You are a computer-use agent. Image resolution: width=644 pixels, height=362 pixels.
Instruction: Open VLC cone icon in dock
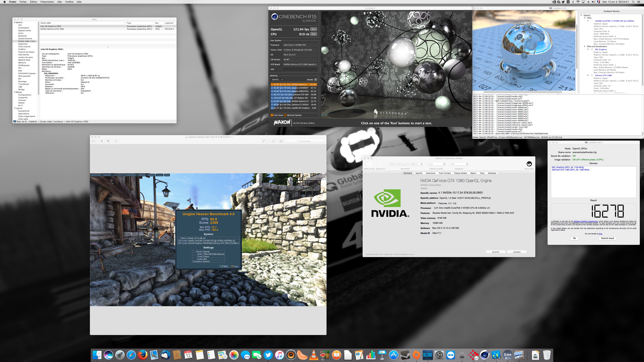313,355
